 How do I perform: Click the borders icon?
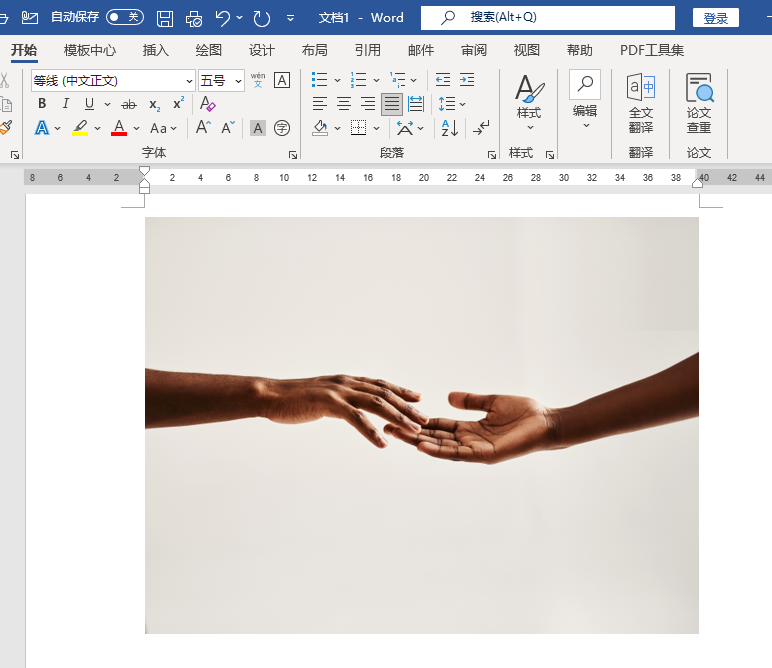(x=358, y=128)
